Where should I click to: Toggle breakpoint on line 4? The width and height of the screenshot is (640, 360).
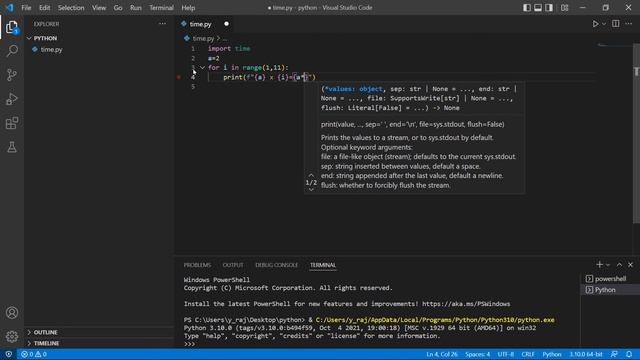click(x=179, y=77)
